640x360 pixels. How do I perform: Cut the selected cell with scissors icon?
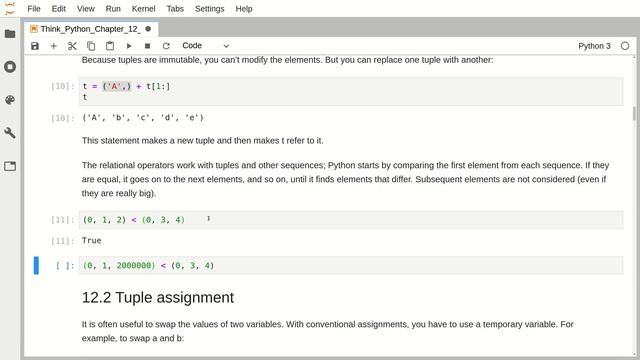pos(72,46)
